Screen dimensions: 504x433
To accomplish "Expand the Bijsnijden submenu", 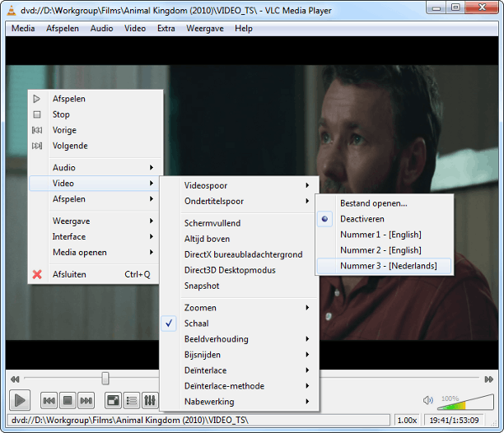I will tap(240, 355).
